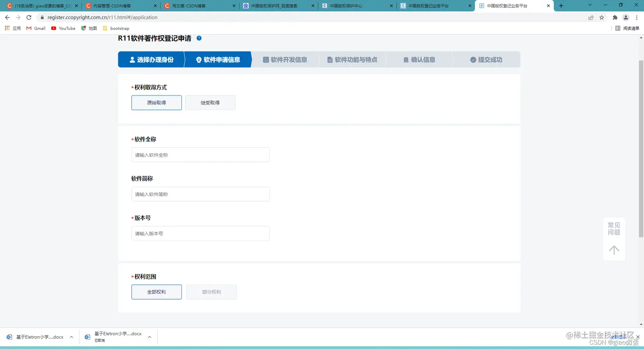Open Gmail from the bookmarks bar
This screenshot has width=644, height=349.
click(35, 28)
